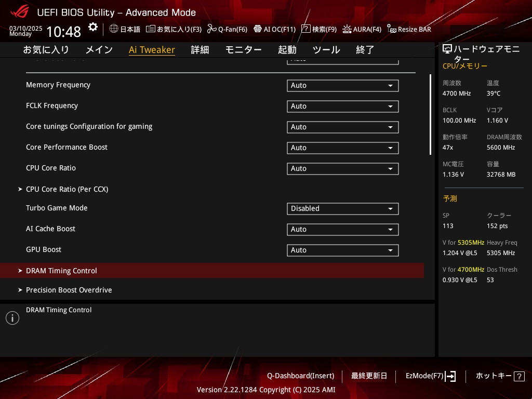The width and height of the screenshot is (532, 399).
Task: Click 1.136 V MC voltage value
Action: tap(453, 175)
